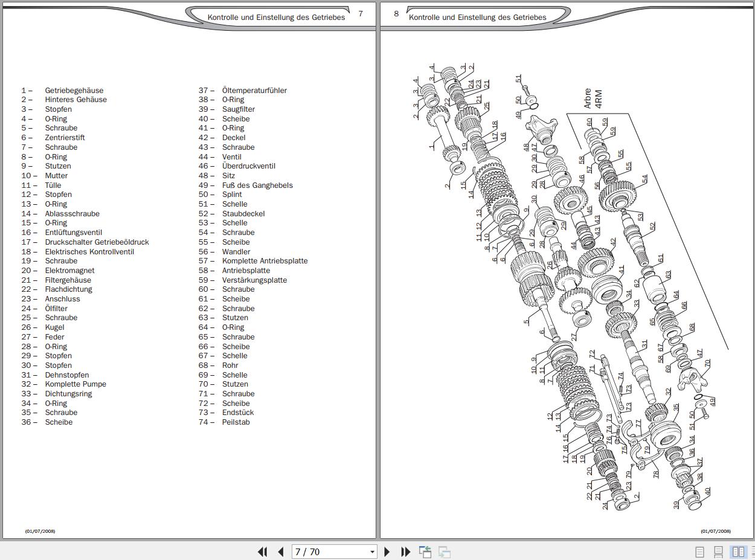Click the legend entry 'Überdruckventil'

249,166
